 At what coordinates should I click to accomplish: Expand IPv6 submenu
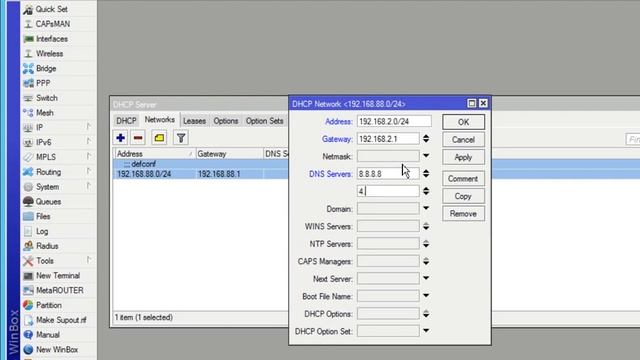89,142
